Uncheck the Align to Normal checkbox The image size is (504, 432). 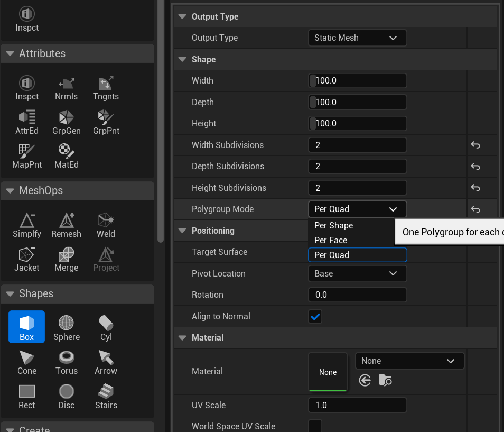click(x=315, y=317)
